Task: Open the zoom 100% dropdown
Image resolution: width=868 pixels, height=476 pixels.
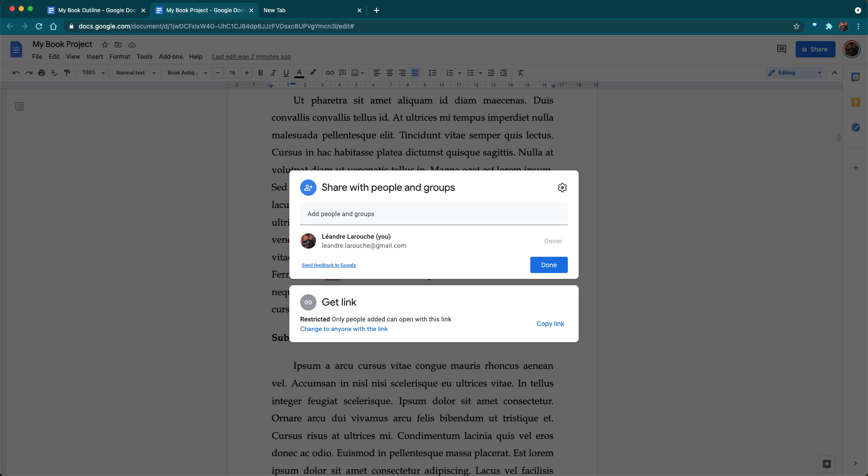Action: pyautogui.click(x=93, y=73)
